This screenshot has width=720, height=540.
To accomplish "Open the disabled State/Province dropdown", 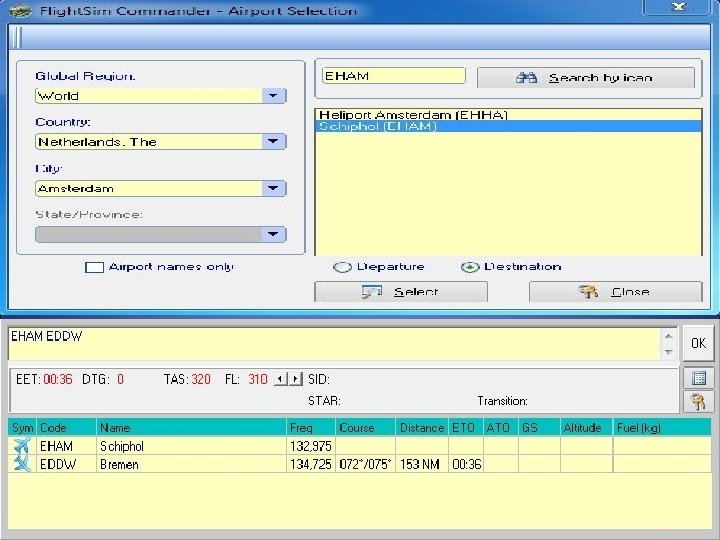I will pos(274,234).
